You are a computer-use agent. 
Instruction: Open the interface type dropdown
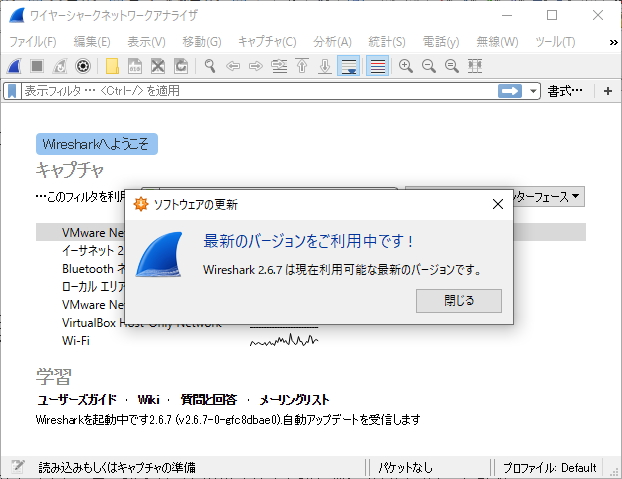point(549,196)
